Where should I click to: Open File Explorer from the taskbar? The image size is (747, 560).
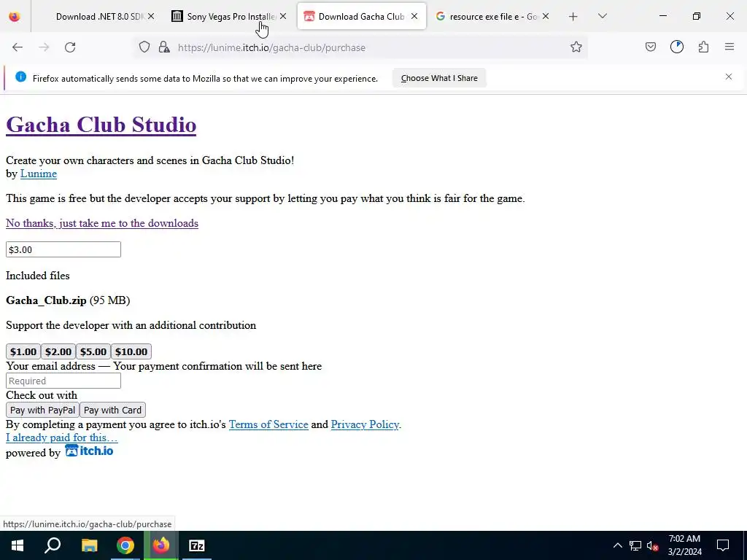pos(89,545)
